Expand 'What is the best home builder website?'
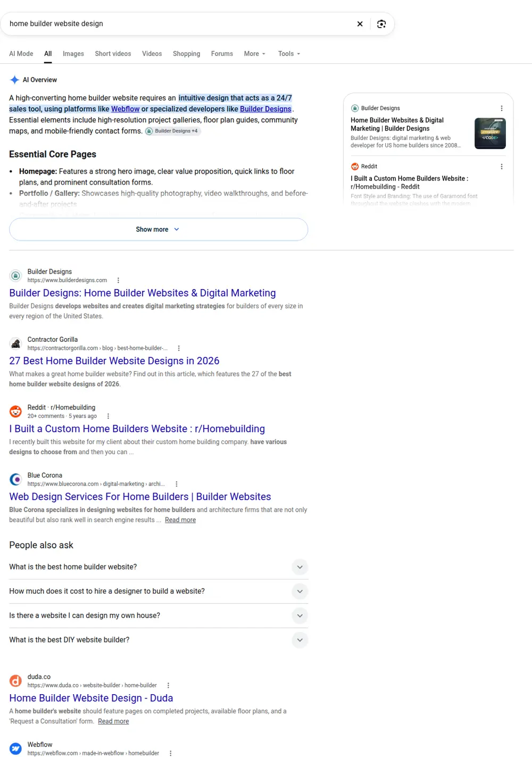532x757 pixels. pos(159,567)
